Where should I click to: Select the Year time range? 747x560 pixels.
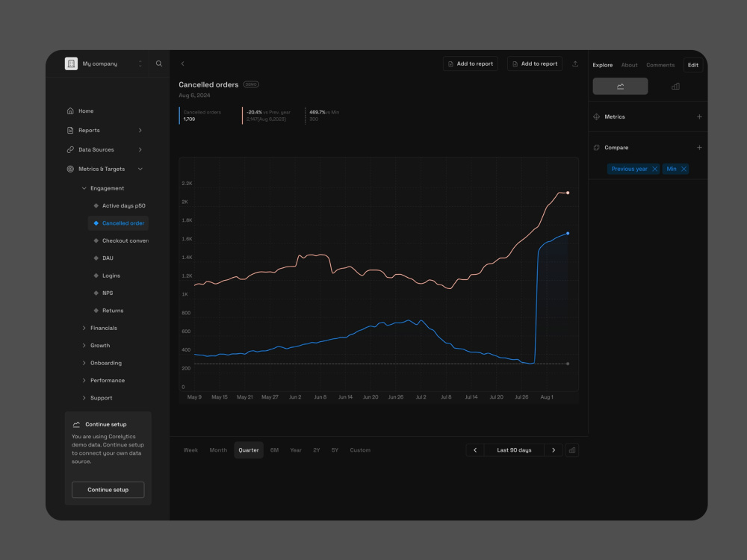[296, 450]
